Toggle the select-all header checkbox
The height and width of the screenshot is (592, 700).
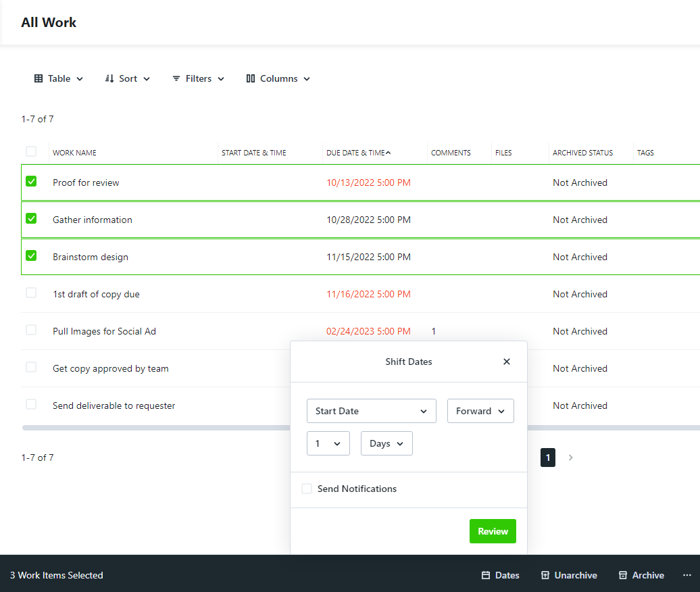[x=31, y=151]
